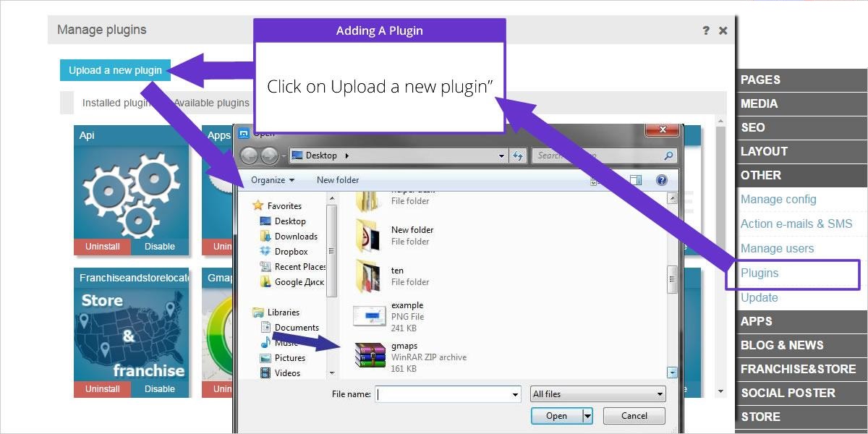
Task: Click the arrow next to the Open button
Action: point(587,415)
